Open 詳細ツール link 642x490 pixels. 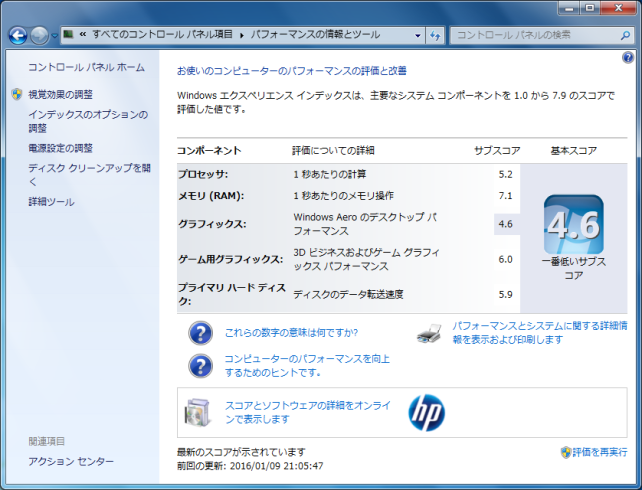tap(51, 202)
